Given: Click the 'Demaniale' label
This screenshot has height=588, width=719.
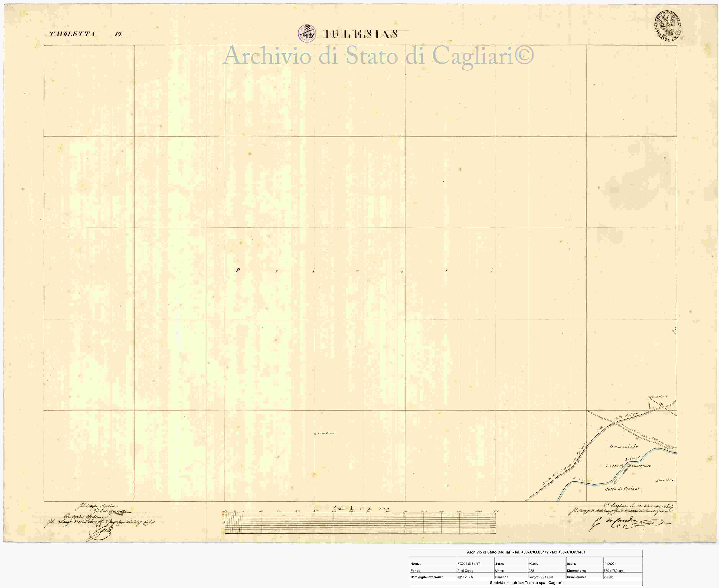Looking at the screenshot, I should 624,446.
